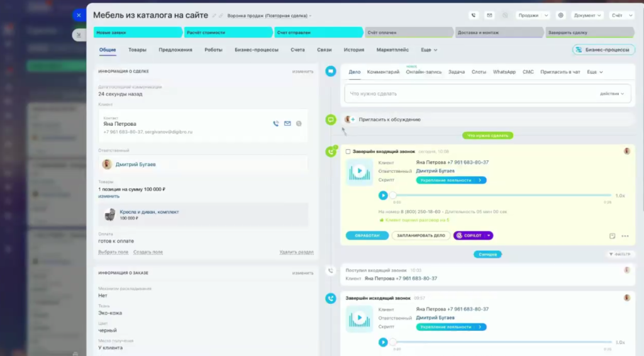The width and height of the screenshot is (644, 356).
Task: Open the Документ dropdown
Action: (587, 15)
